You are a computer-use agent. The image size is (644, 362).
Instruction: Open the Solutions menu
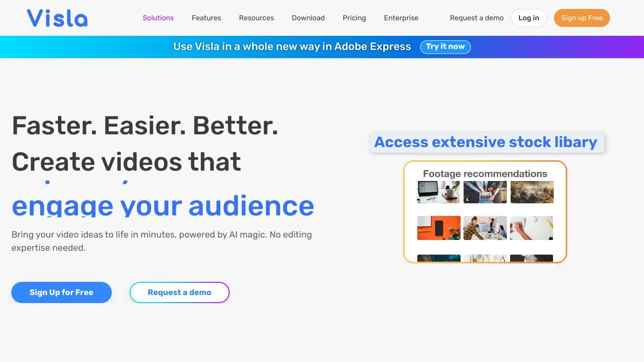(x=158, y=18)
